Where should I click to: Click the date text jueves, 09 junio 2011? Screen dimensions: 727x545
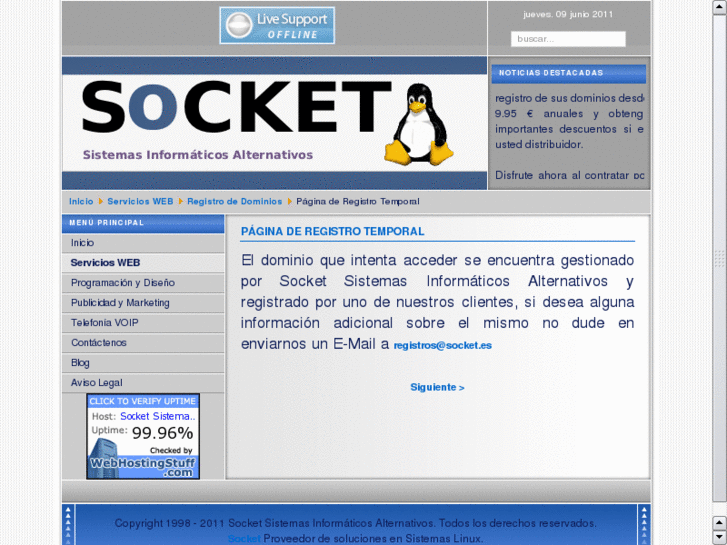pos(568,14)
